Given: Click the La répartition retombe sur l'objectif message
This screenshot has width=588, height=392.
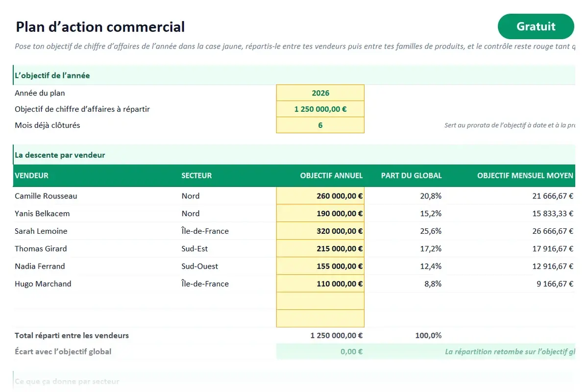Looking at the screenshot, I should 510,352.
